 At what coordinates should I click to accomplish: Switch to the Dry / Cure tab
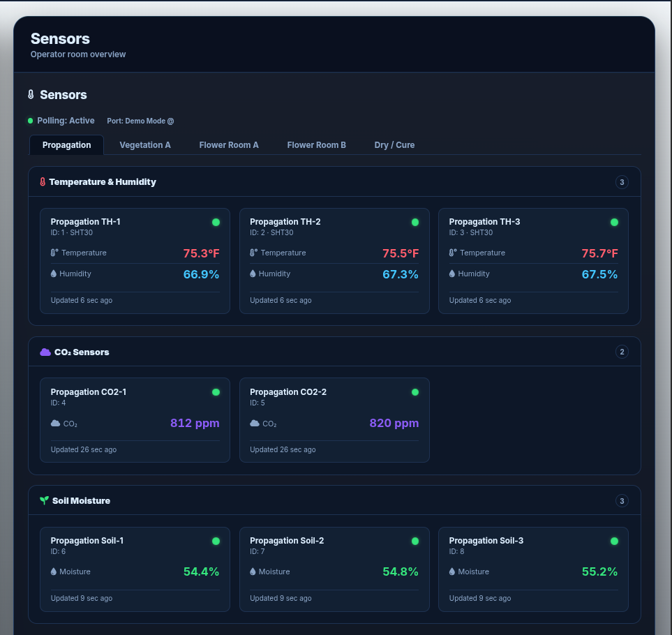click(394, 145)
